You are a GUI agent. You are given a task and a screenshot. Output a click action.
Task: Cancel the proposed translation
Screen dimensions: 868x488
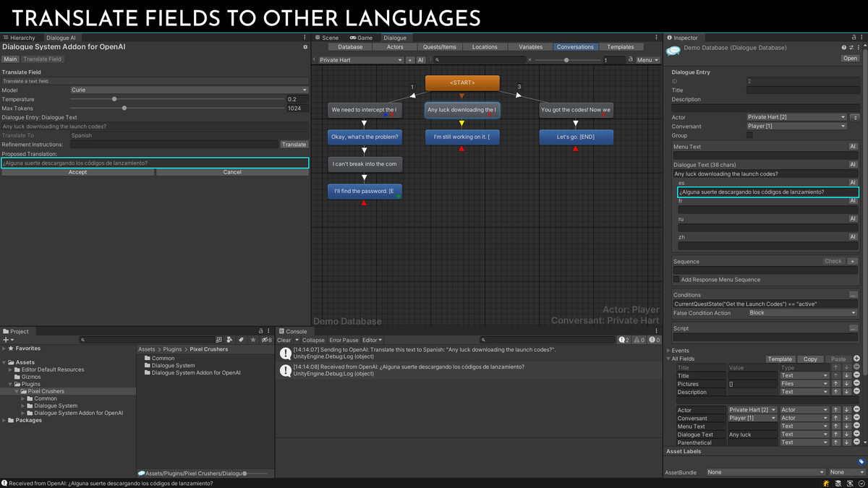pyautogui.click(x=232, y=172)
